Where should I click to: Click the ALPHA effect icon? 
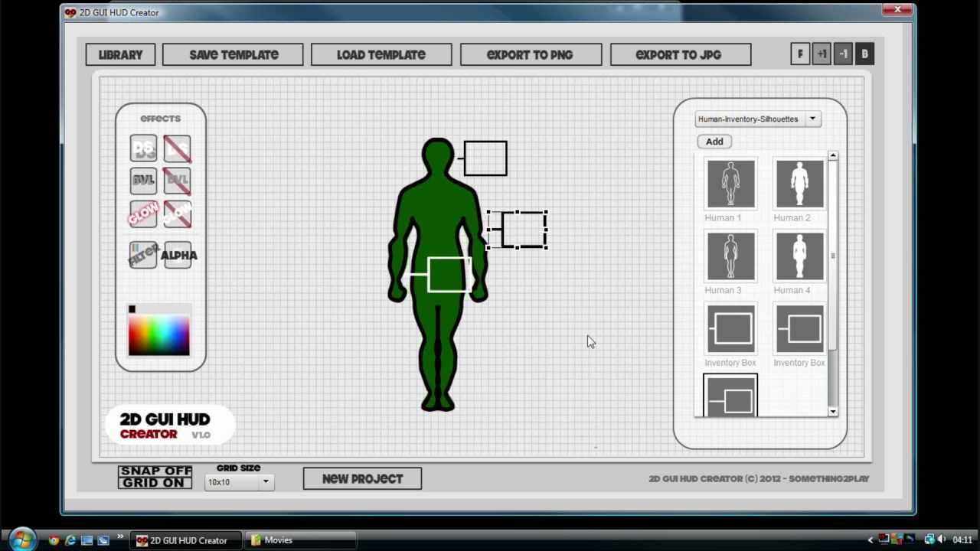(177, 255)
